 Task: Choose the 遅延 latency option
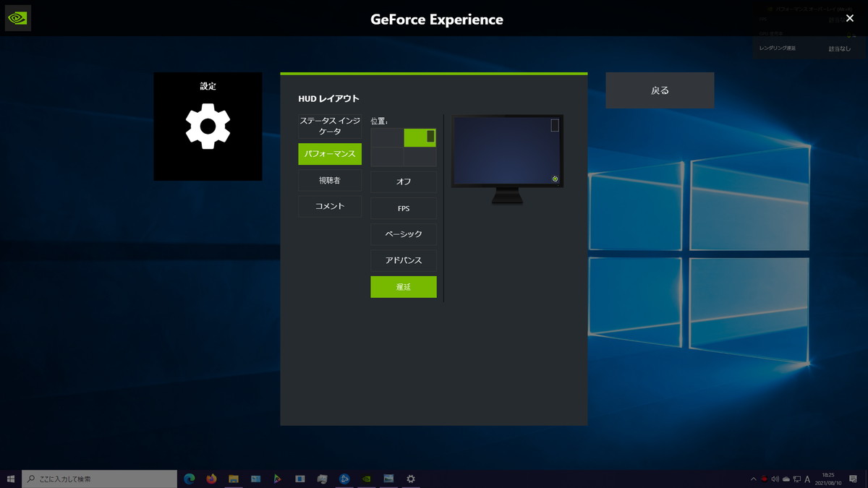point(404,287)
